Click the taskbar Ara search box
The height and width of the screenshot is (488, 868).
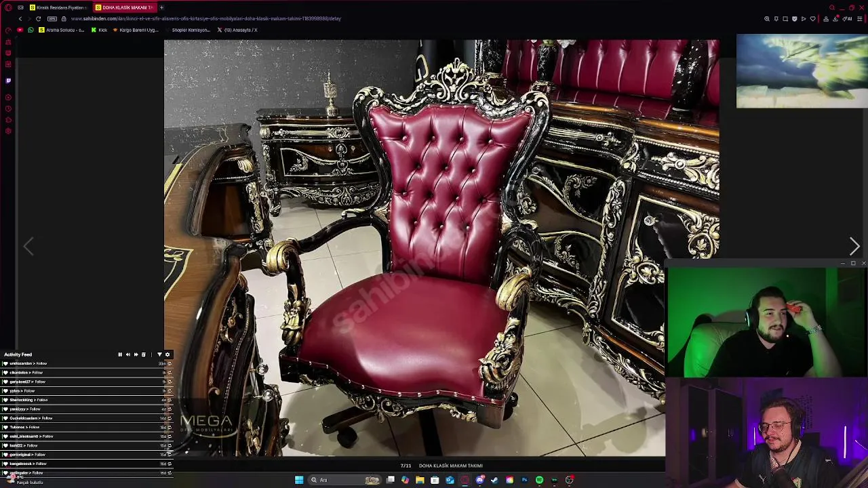344,480
